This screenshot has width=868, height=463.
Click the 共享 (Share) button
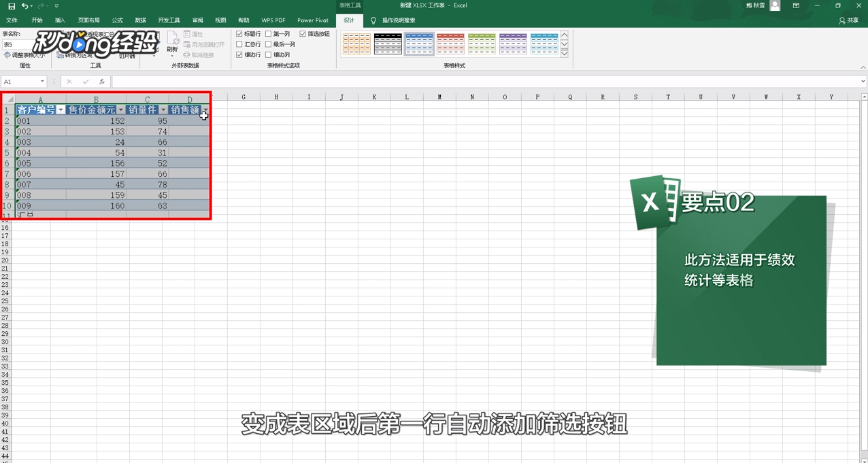click(x=848, y=20)
